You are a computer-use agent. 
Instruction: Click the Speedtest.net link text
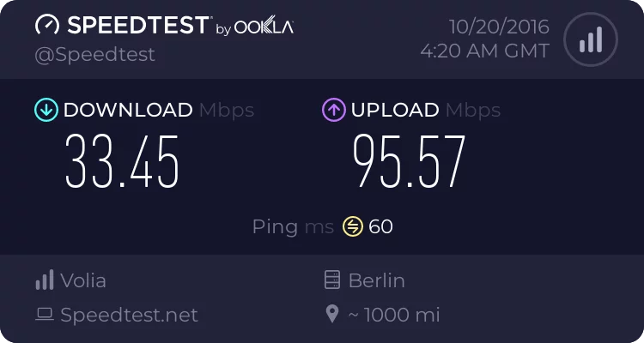click(x=129, y=315)
